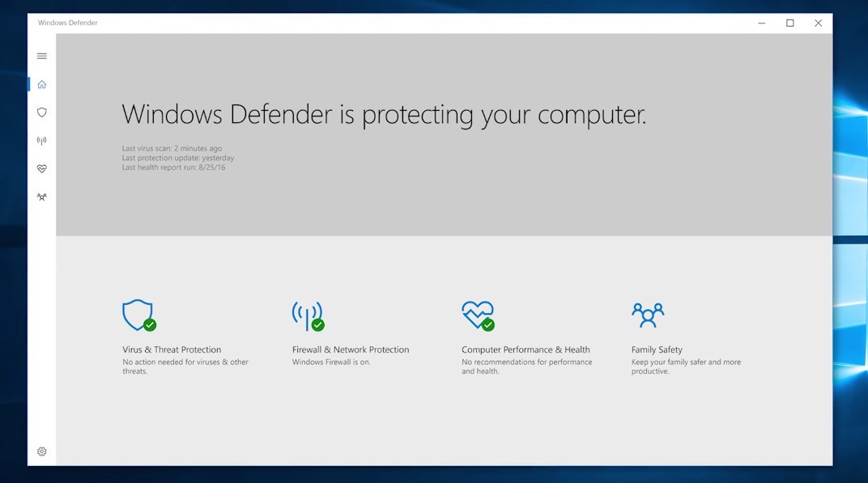868x483 pixels.
Task: Minimize the Windows Defender window
Action: coord(762,23)
